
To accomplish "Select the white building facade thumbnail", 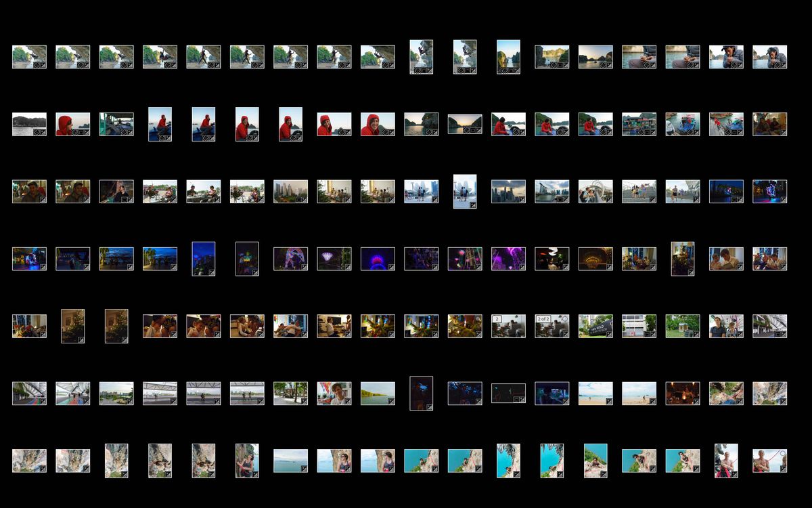I will coord(639,326).
